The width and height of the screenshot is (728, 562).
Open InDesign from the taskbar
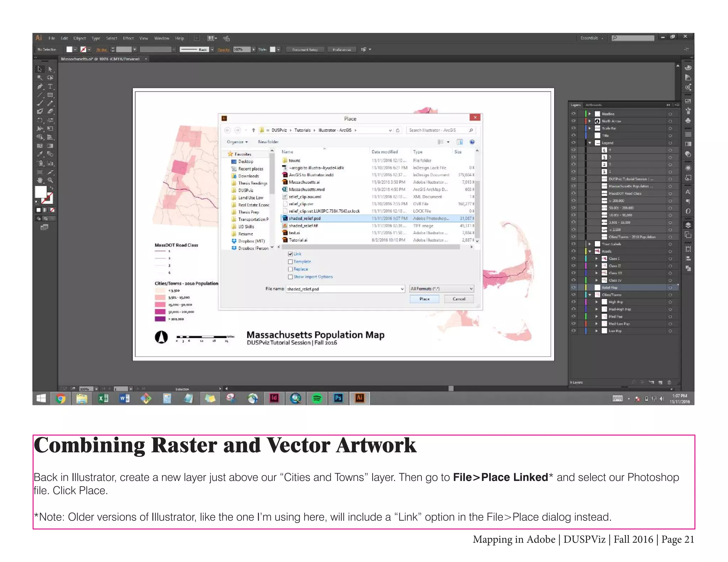pos(274,399)
